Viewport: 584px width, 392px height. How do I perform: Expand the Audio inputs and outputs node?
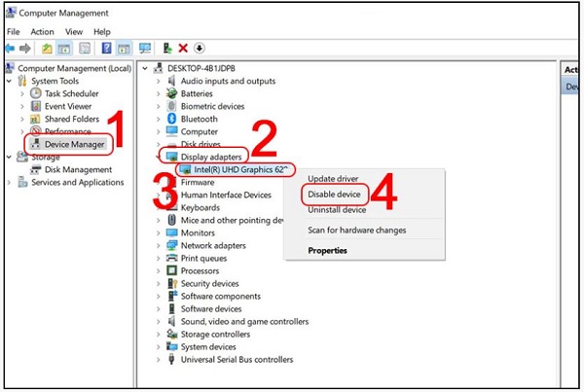(159, 81)
